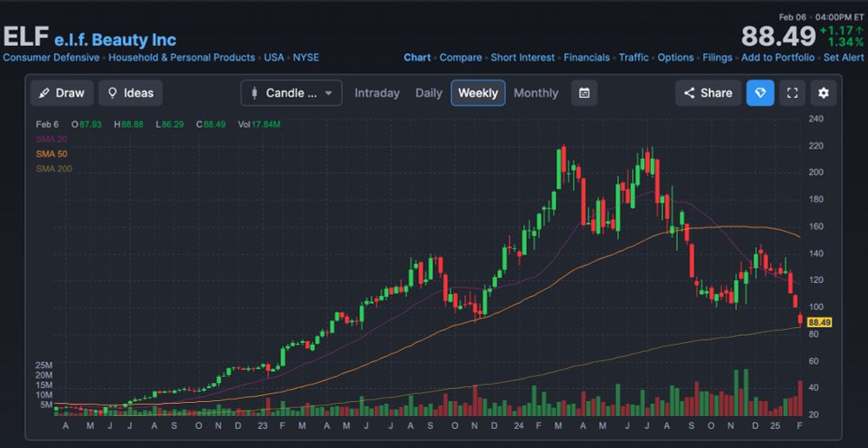The width and height of the screenshot is (868, 448).
Task: Open the Compare link
Action: click(461, 57)
